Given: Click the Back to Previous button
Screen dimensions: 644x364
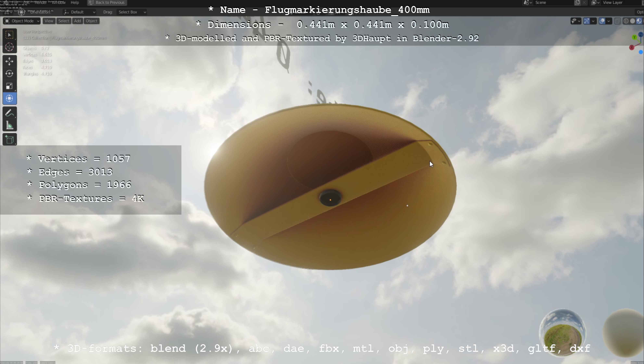Looking at the screenshot, I should [x=107, y=2].
